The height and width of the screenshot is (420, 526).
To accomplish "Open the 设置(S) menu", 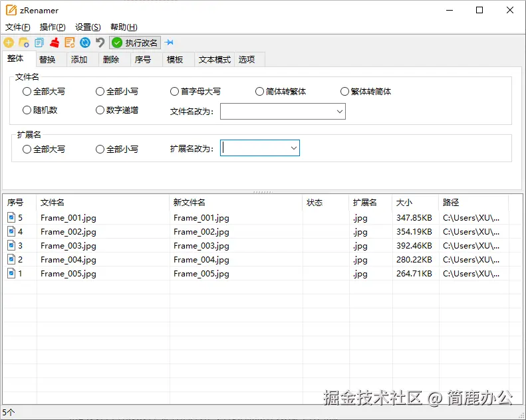I will tap(88, 27).
